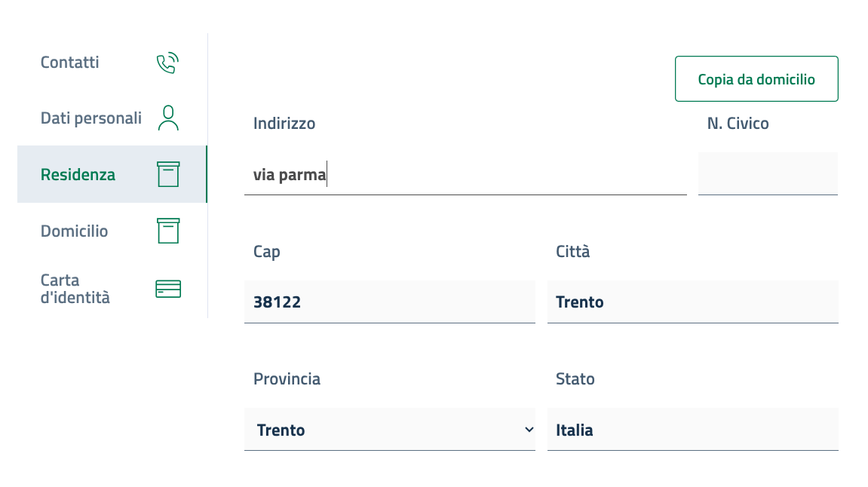Click the Stato field showing Italia
The height and width of the screenshot is (487, 868).
point(692,430)
